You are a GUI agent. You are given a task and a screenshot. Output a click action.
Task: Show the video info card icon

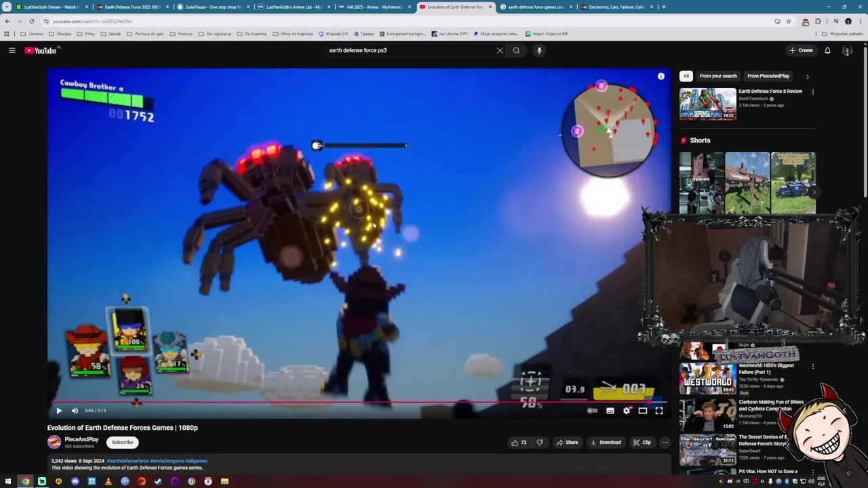coord(661,76)
